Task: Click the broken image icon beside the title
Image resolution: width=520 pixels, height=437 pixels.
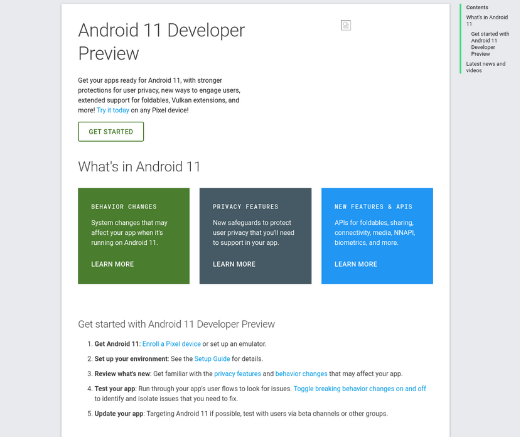Action: pos(346,25)
